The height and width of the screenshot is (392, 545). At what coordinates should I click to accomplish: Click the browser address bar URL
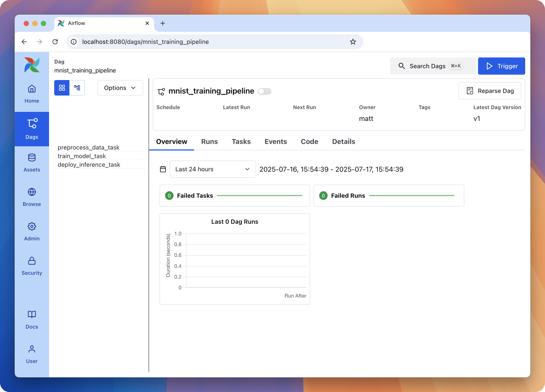(x=146, y=42)
